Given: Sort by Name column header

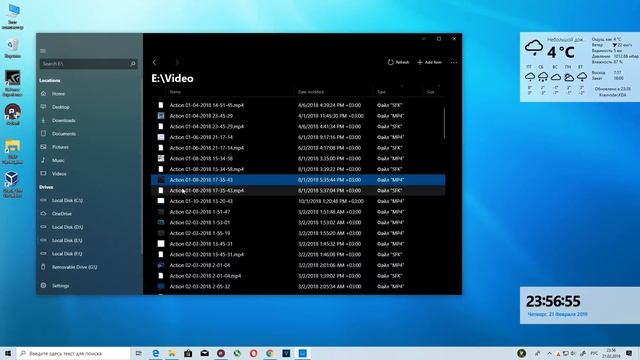Looking at the screenshot, I should coord(175,92).
